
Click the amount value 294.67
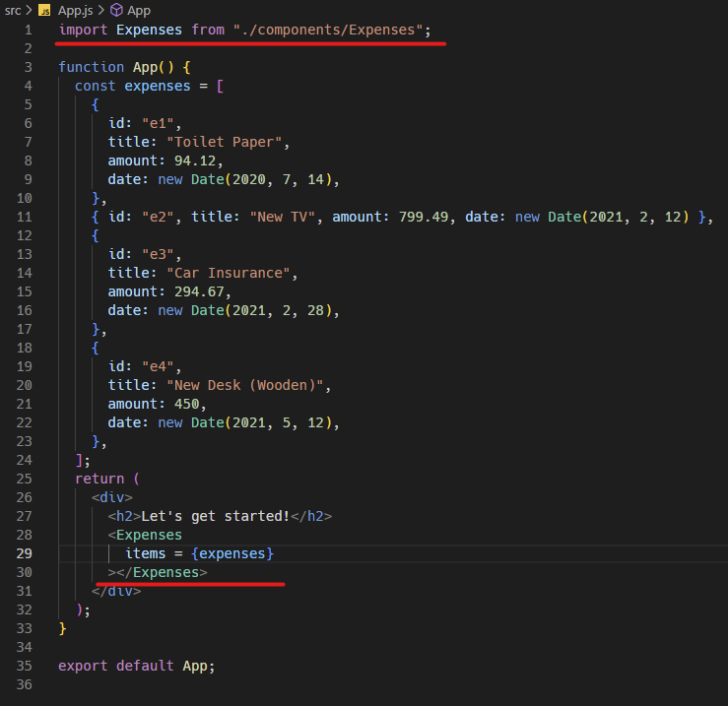199,292
